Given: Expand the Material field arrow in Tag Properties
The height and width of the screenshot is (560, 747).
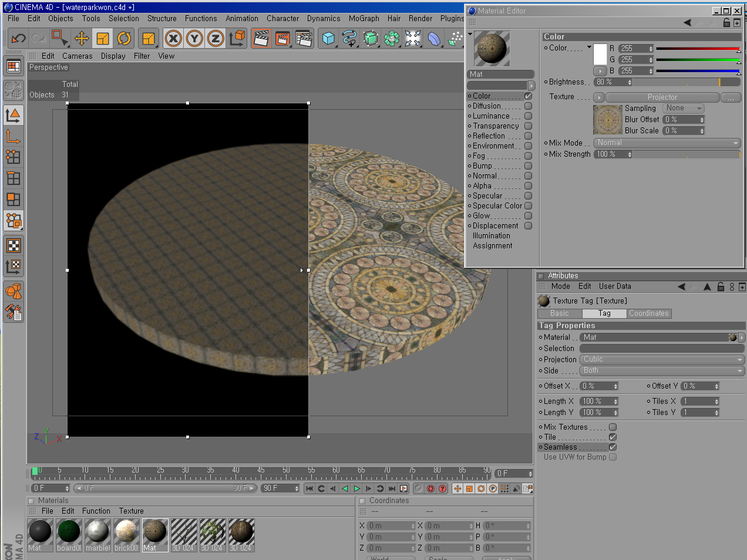Looking at the screenshot, I should click(742, 338).
